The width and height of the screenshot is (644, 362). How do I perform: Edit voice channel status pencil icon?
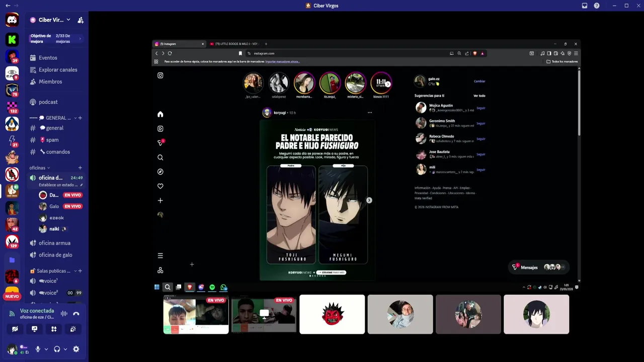pos(82,185)
